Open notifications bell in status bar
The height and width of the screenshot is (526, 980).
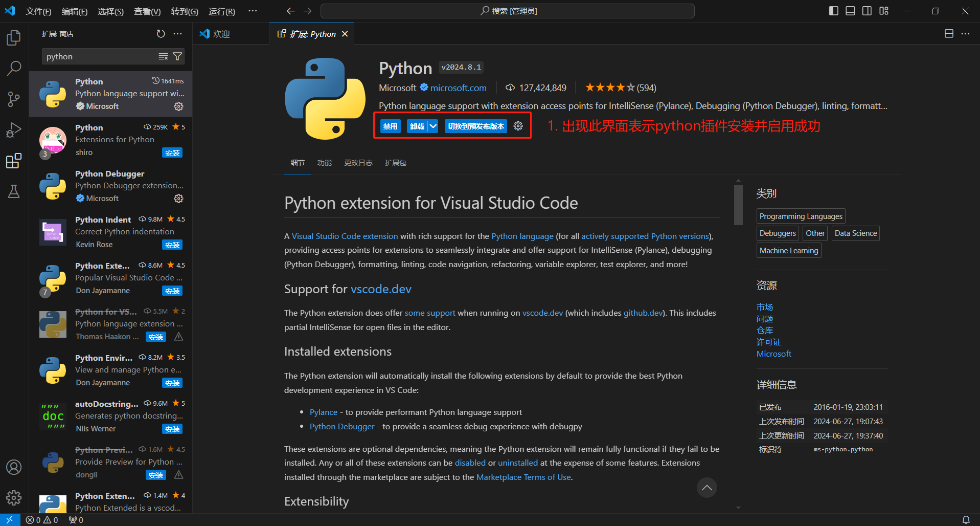point(966,520)
